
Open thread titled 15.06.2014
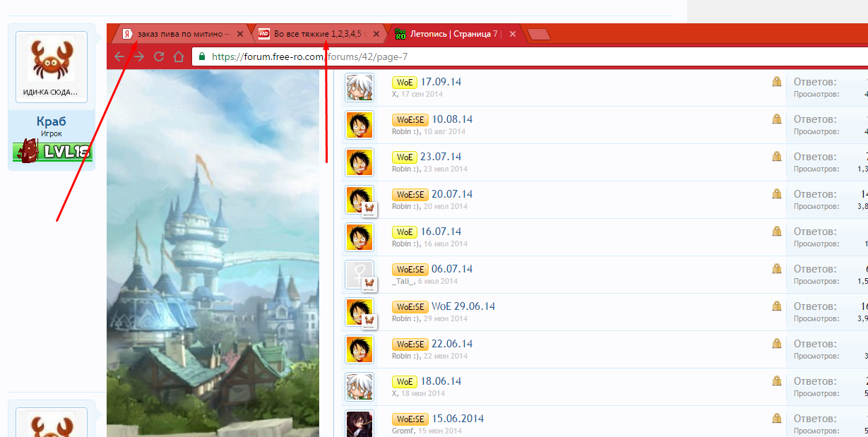458,419
